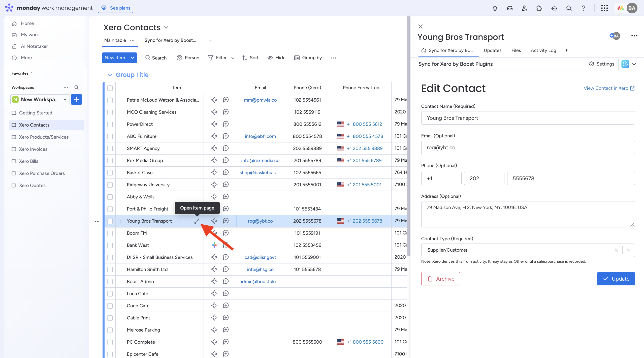Toggle the select-all header checkbox
The height and width of the screenshot is (358, 644).
point(110,88)
